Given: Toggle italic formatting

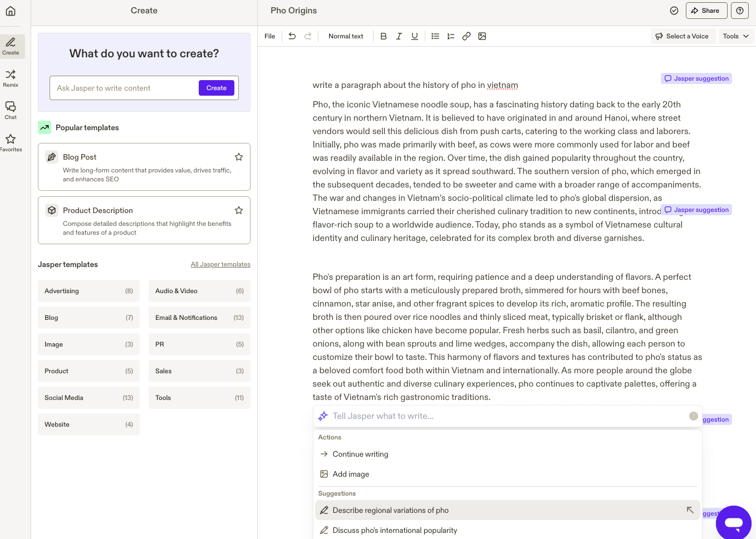Looking at the screenshot, I should coord(399,36).
